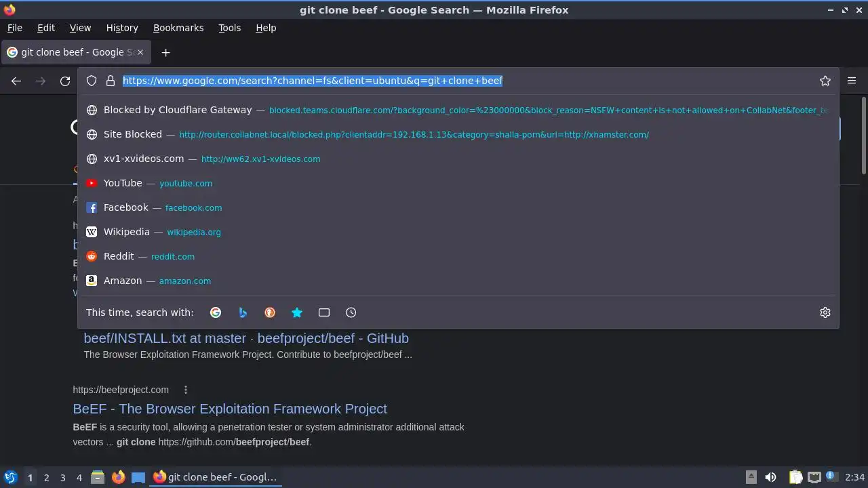Open the network status tray icon
868x488 pixels.
point(814,477)
